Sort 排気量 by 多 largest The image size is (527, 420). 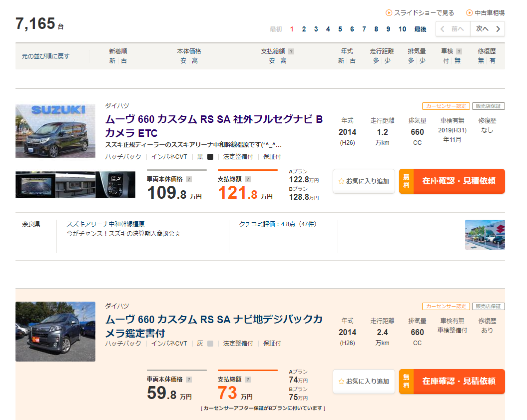(411, 61)
